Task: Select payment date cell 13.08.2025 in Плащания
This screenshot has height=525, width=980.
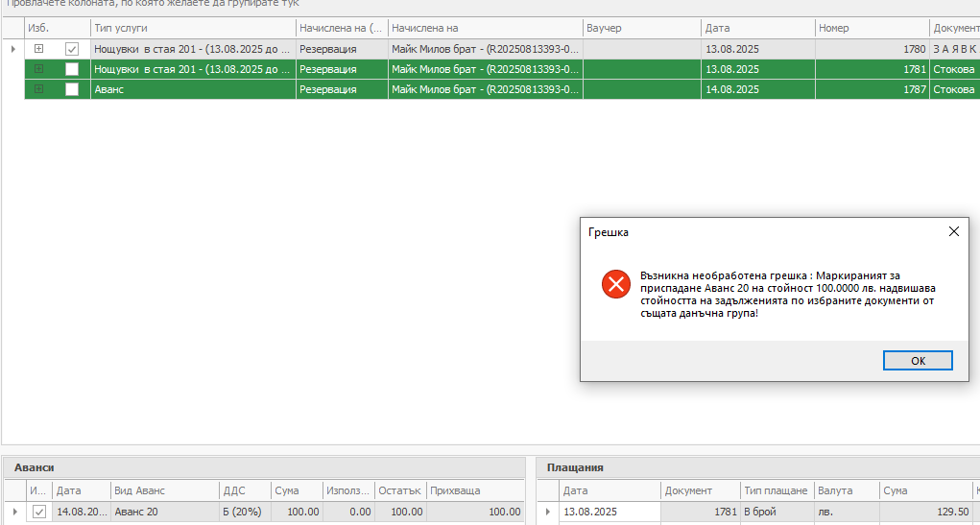Action: (610, 512)
